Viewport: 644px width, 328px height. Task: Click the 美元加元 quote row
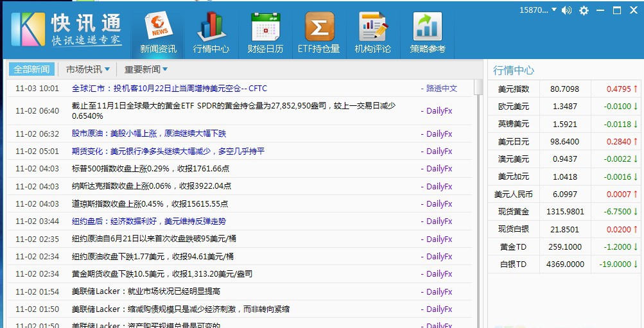click(564, 177)
